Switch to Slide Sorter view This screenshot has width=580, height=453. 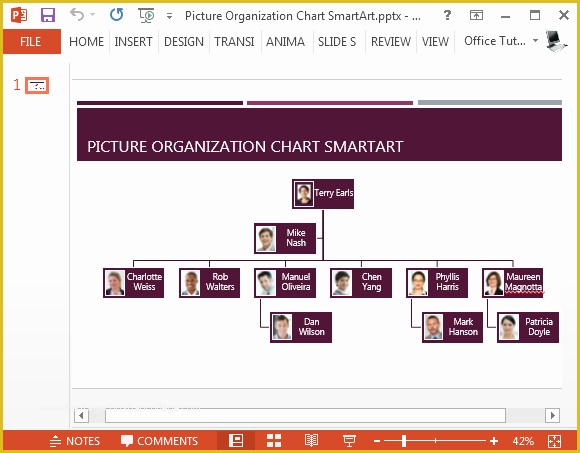pyautogui.click(x=274, y=441)
